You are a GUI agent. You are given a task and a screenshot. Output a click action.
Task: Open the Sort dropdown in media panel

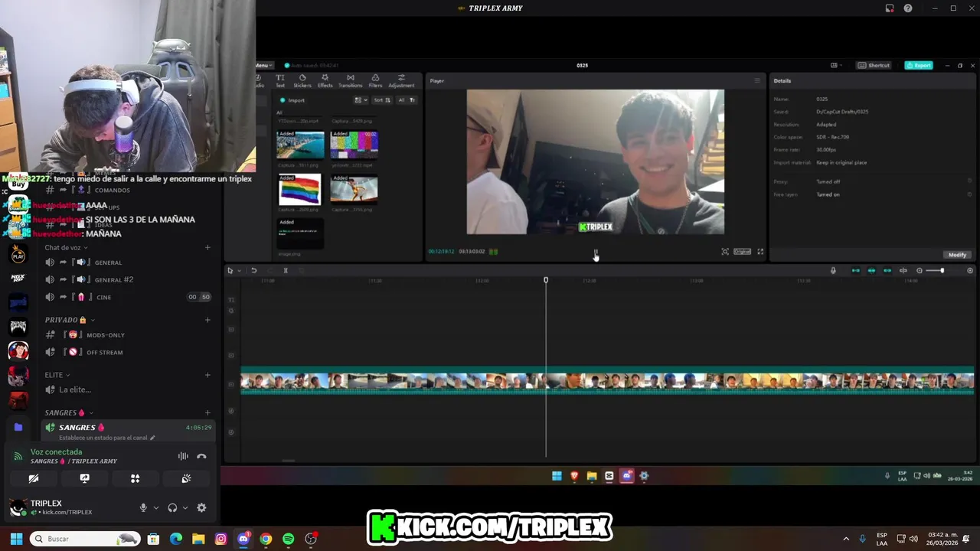click(x=383, y=100)
